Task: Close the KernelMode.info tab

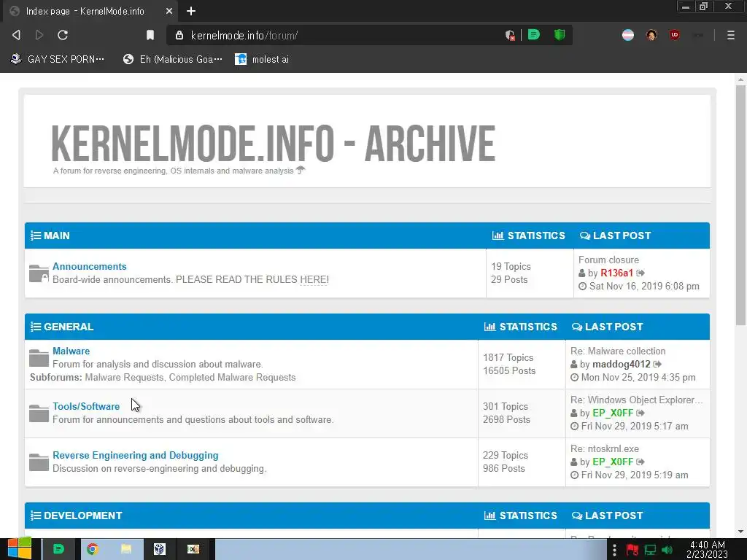Action: (x=169, y=11)
